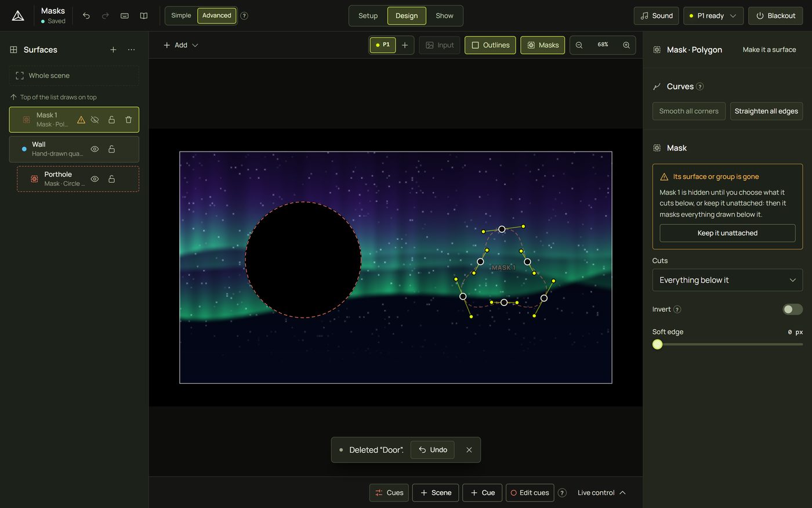Select Simple mode

[181, 16]
